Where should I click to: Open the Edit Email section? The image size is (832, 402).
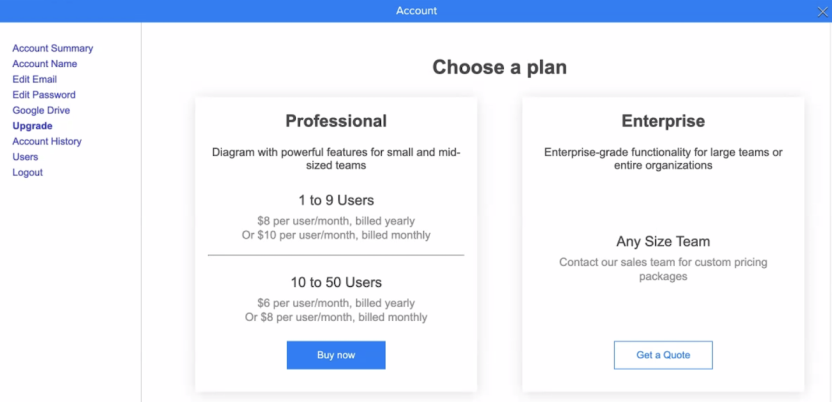click(x=35, y=79)
